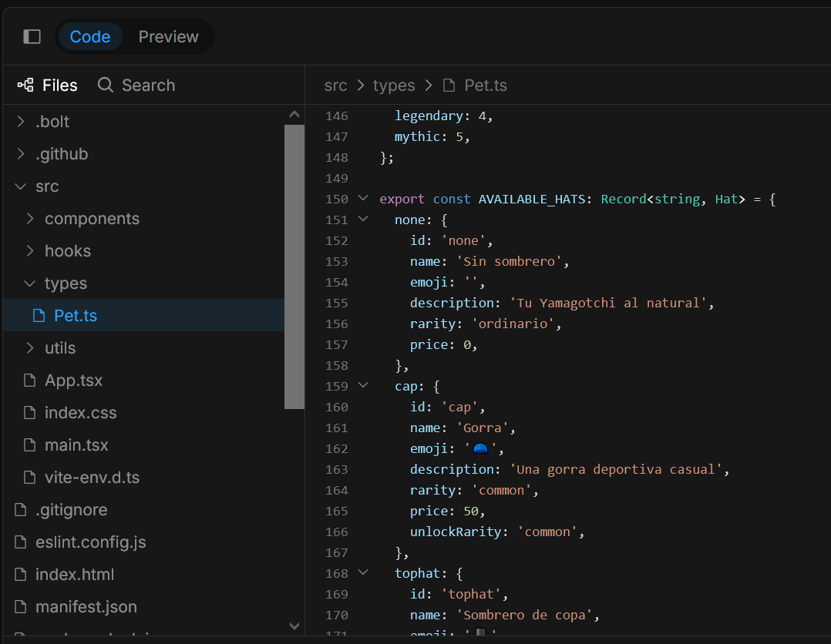The width and height of the screenshot is (831, 644).
Task: Open the Search tab
Action: (136, 85)
